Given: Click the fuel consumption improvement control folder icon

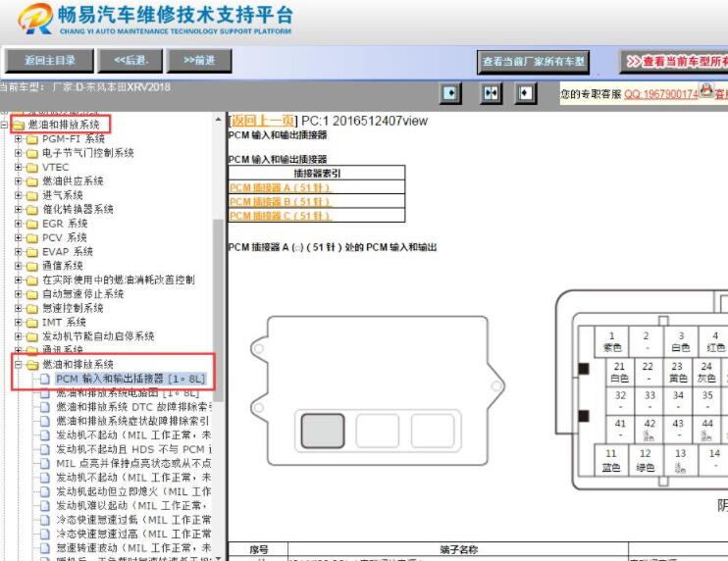Looking at the screenshot, I should click(32, 280).
